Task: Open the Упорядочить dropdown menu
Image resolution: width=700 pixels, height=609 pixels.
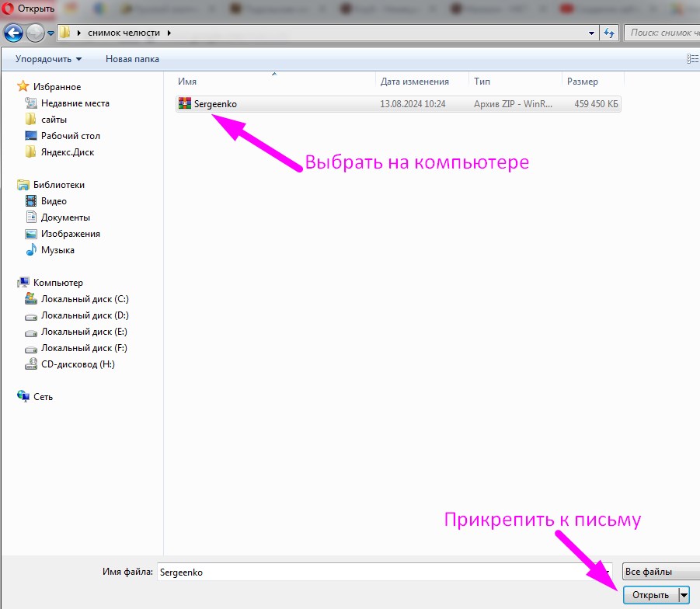Action: tap(48, 59)
